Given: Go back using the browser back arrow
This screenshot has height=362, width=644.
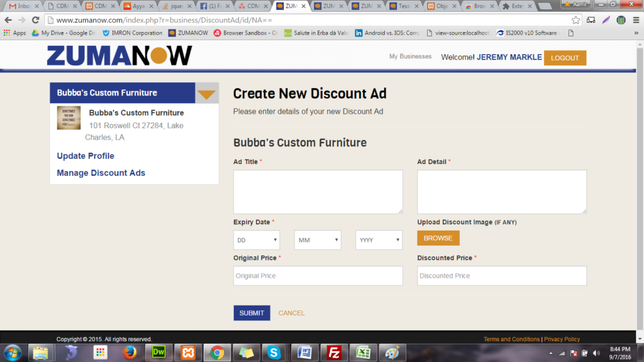Looking at the screenshot, I should tap(8, 20).
